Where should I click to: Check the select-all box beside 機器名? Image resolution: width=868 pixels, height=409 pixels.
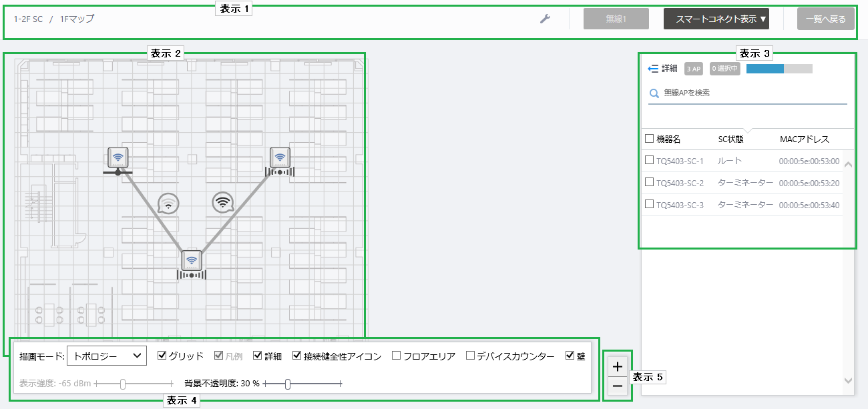point(649,139)
